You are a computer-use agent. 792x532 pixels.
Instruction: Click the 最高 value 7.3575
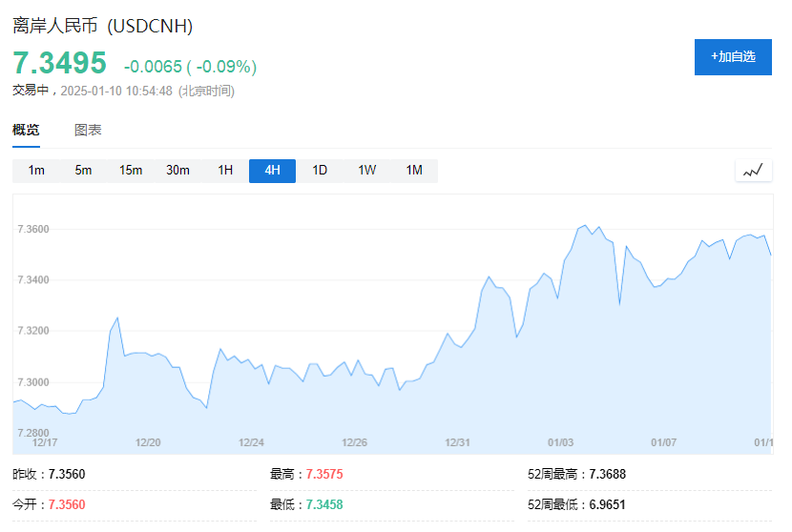pyautogui.click(x=324, y=475)
